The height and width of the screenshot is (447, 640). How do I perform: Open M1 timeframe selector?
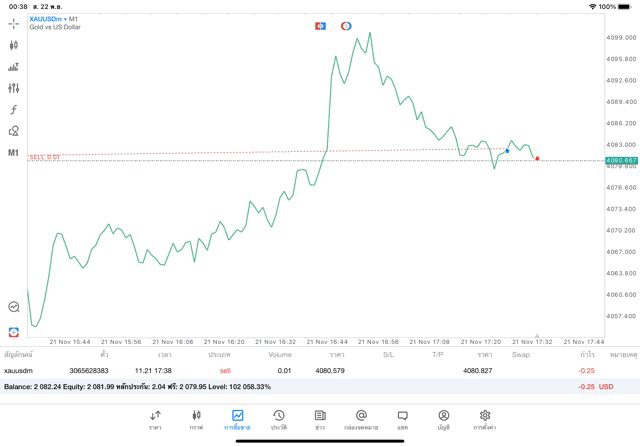pos(14,153)
